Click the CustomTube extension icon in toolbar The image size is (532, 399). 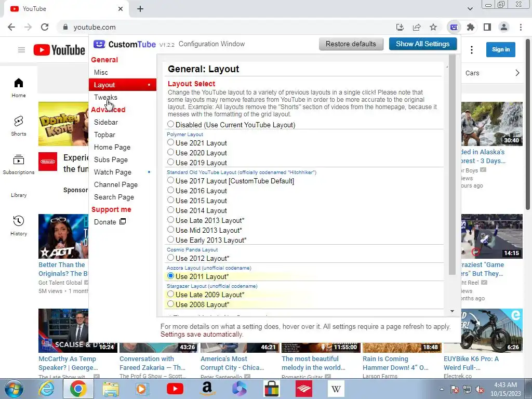point(454,27)
